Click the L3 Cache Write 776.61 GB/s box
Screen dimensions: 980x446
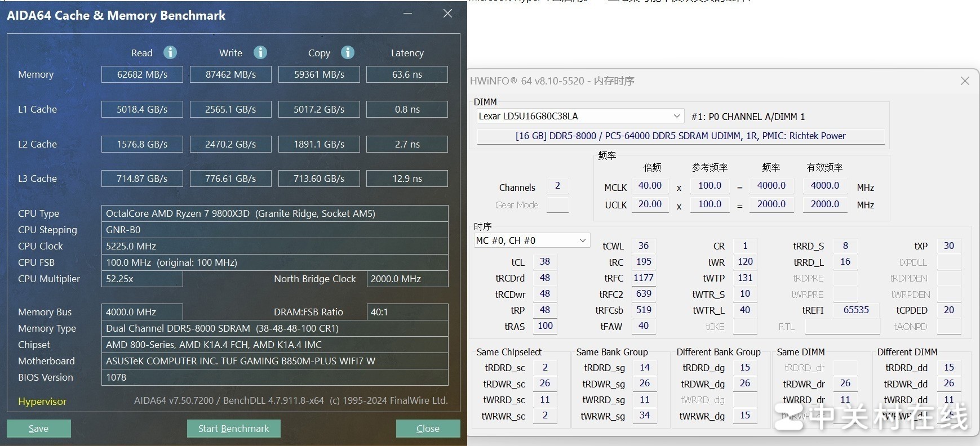(230, 179)
